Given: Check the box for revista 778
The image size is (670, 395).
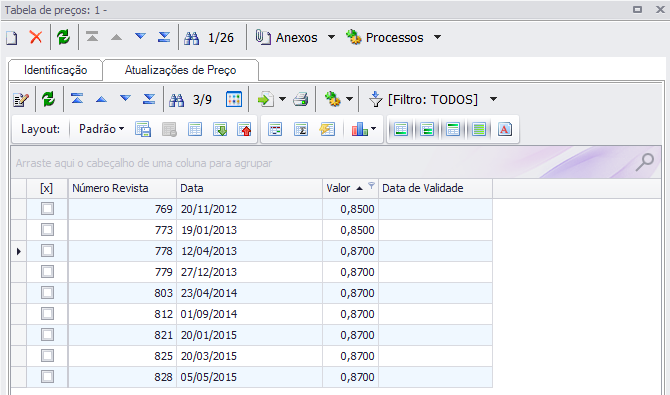Looking at the screenshot, I should click(x=47, y=251).
